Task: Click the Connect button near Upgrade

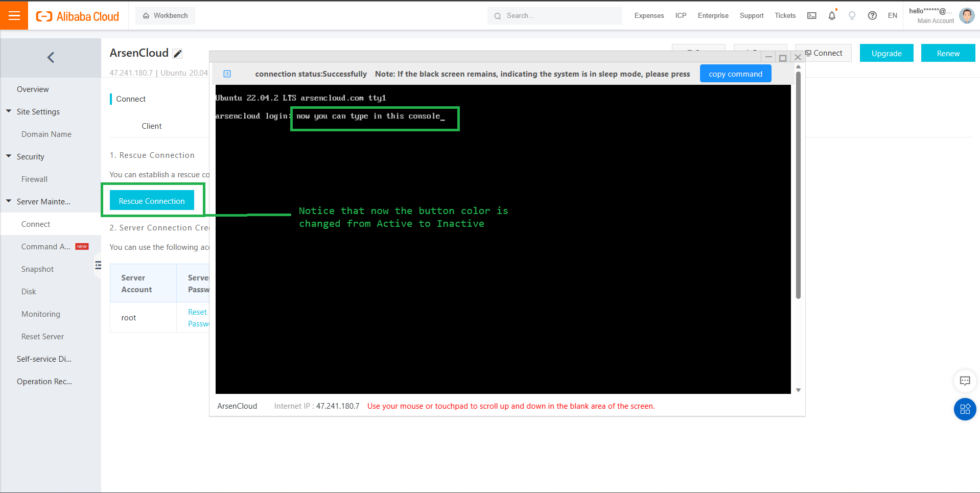Action: (824, 53)
